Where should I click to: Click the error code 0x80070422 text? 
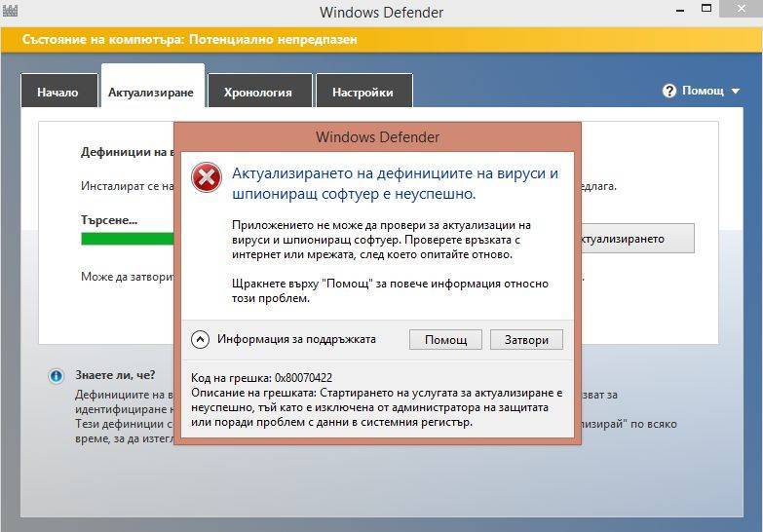(303, 378)
